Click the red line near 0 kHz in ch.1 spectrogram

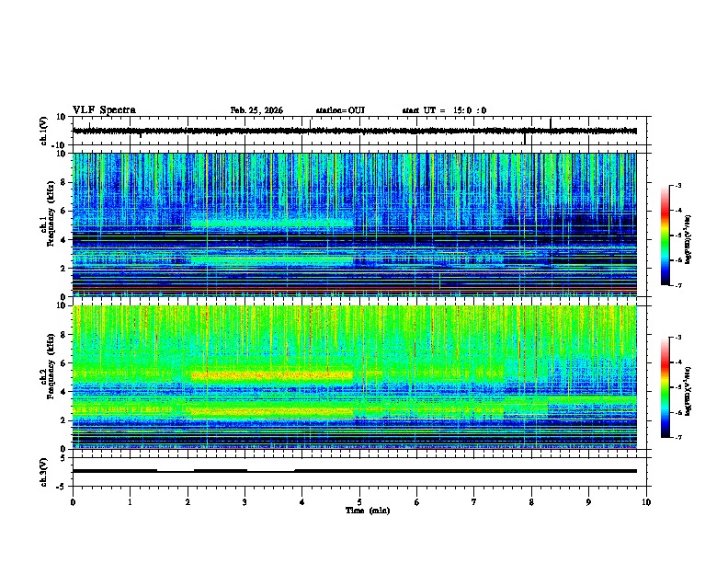point(355,293)
